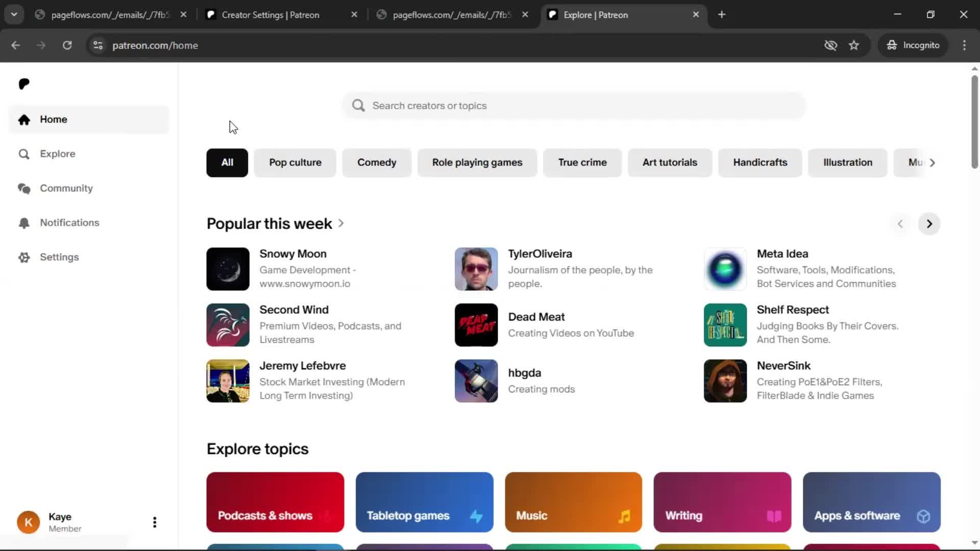980x551 pixels.
Task: Open a new browser tab
Action: 722,15
